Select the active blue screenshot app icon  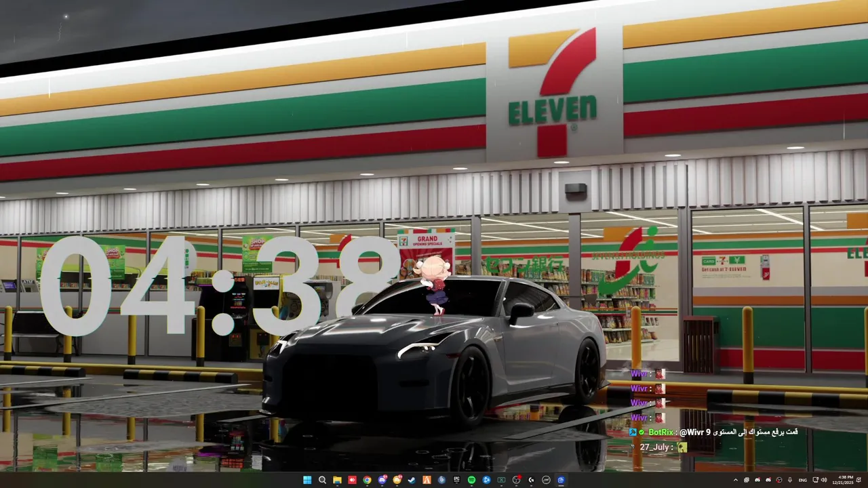561,480
